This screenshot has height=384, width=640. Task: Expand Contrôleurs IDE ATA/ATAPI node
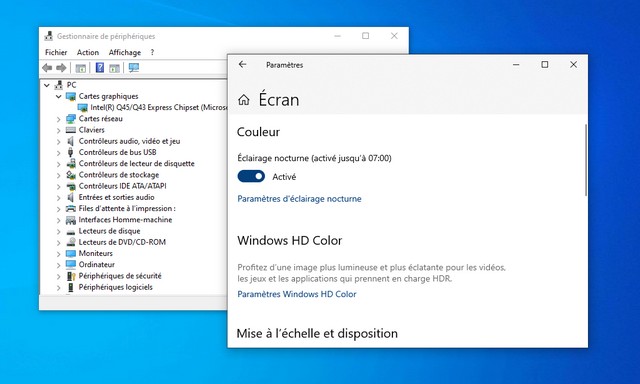(58, 186)
